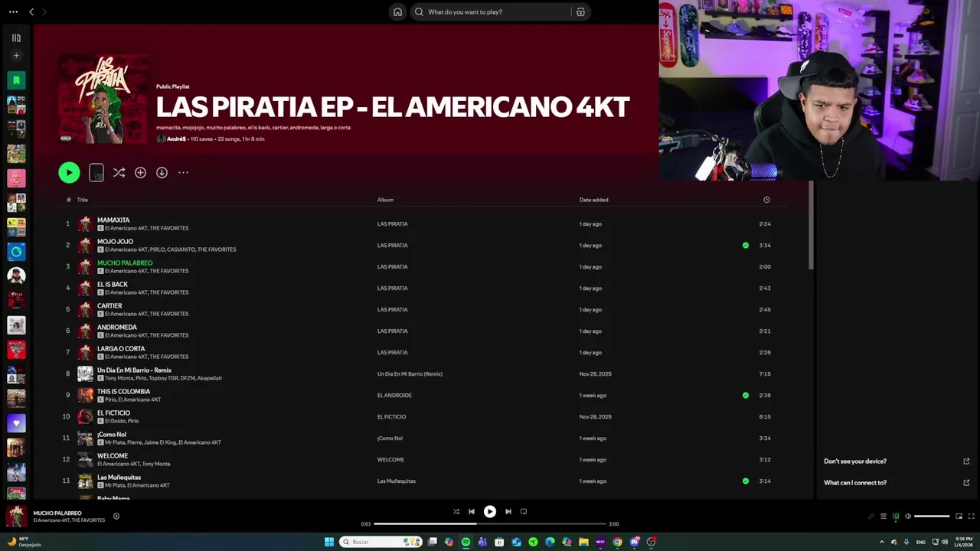Download the playlist with the arrow icon
Screen dimensions: 980x551
tap(162, 173)
